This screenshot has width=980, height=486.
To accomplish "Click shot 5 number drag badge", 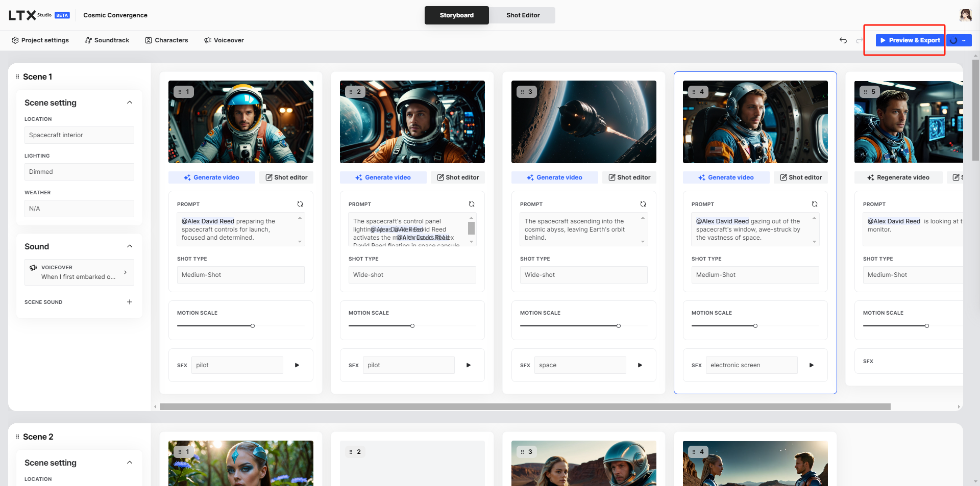I will 870,92.
